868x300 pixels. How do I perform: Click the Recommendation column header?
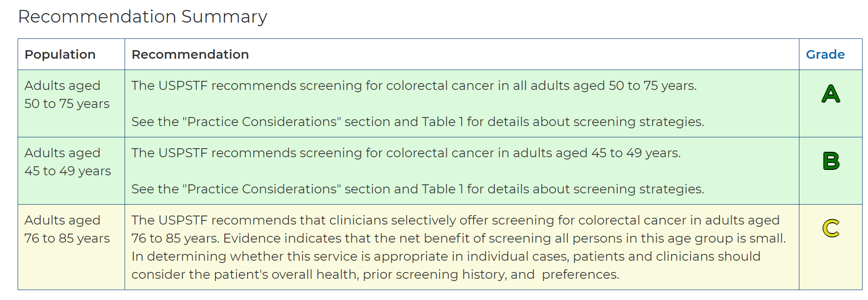click(190, 55)
